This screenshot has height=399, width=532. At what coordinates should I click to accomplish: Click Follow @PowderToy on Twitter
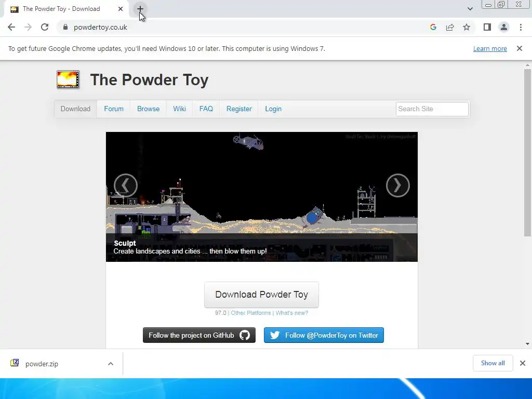coord(324,335)
